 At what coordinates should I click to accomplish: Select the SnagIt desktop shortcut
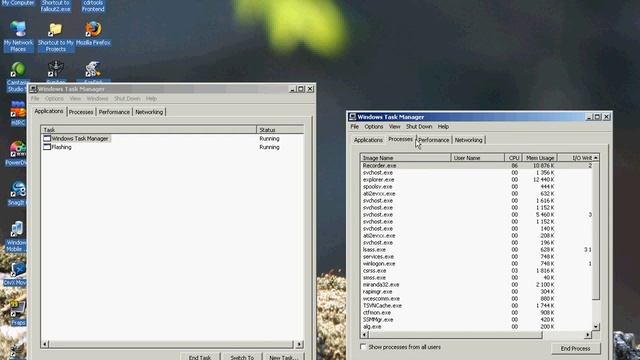pyautogui.click(x=17, y=193)
